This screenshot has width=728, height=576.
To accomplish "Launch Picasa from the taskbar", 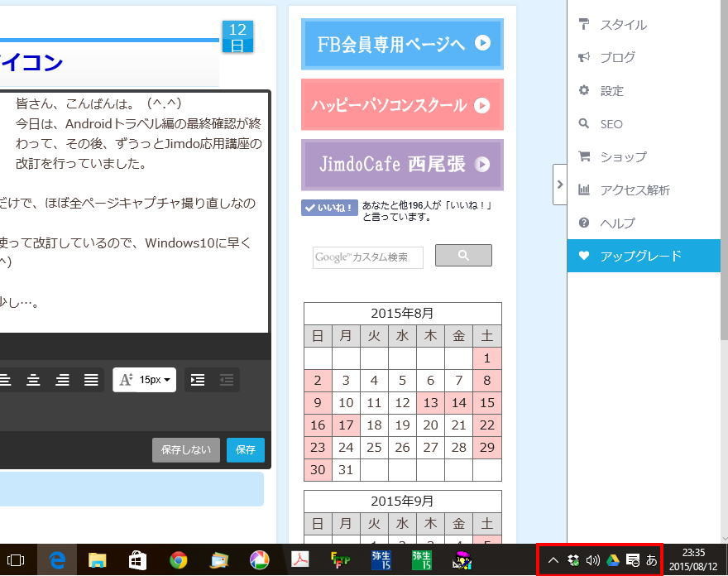I will click(x=260, y=560).
